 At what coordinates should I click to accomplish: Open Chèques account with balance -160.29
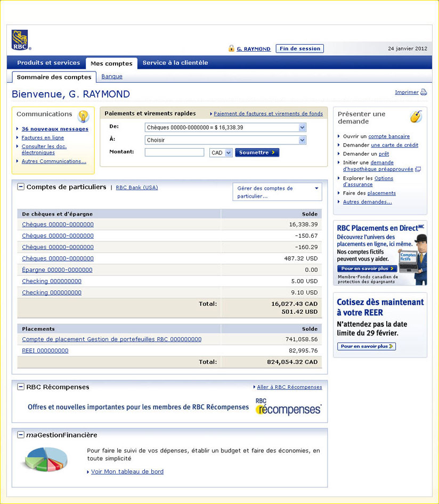click(x=58, y=247)
